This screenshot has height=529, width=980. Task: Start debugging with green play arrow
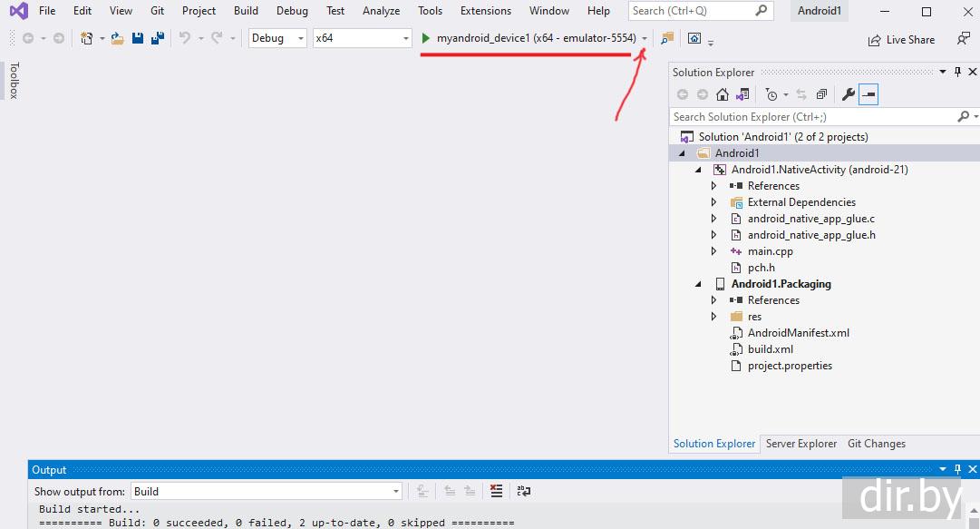(426, 38)
